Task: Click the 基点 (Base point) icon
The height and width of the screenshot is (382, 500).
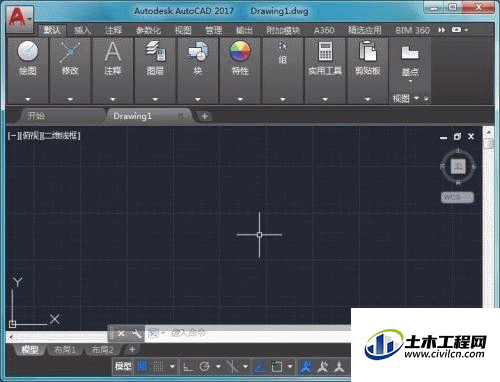Action: coord(410,53)
